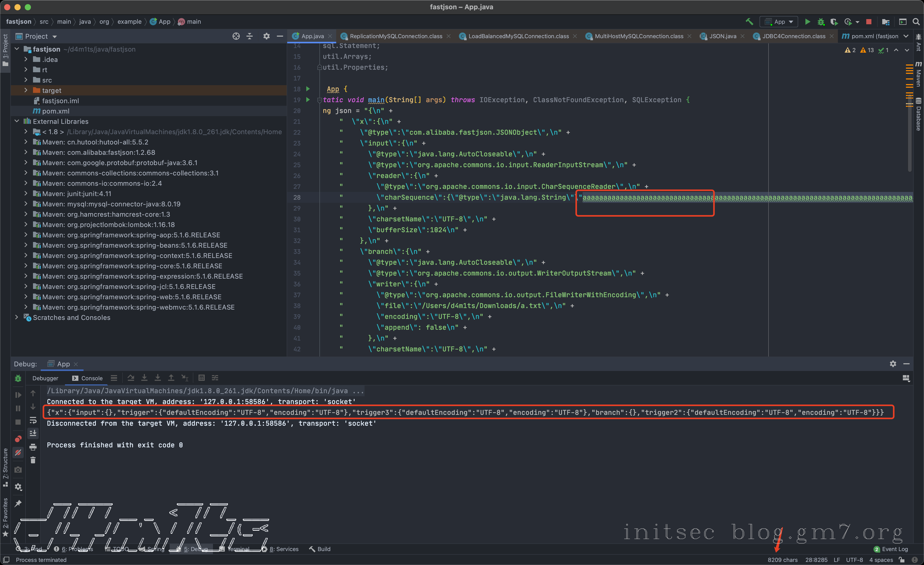Collapse the External Libraries node

click(x=16, y=121)
